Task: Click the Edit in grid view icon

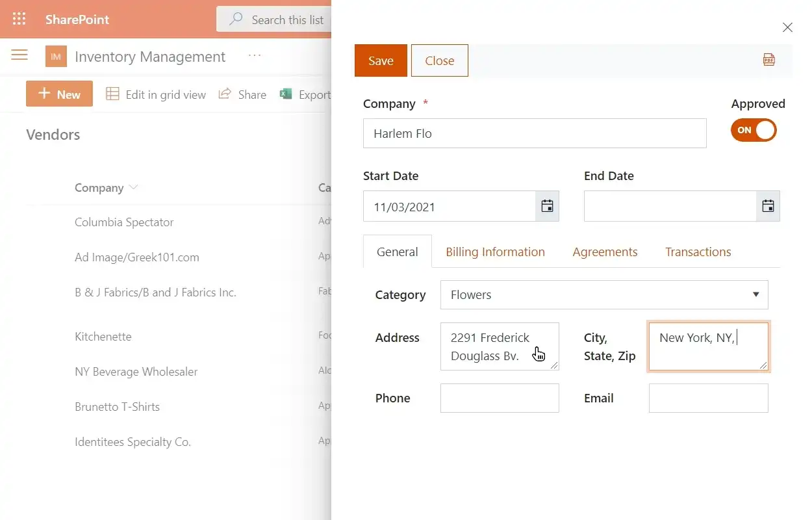Action: 112,94
